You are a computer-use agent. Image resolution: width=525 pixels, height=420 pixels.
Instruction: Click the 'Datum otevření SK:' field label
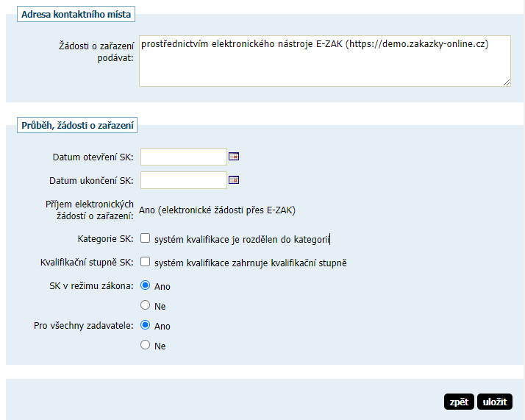tap(93, 157)
